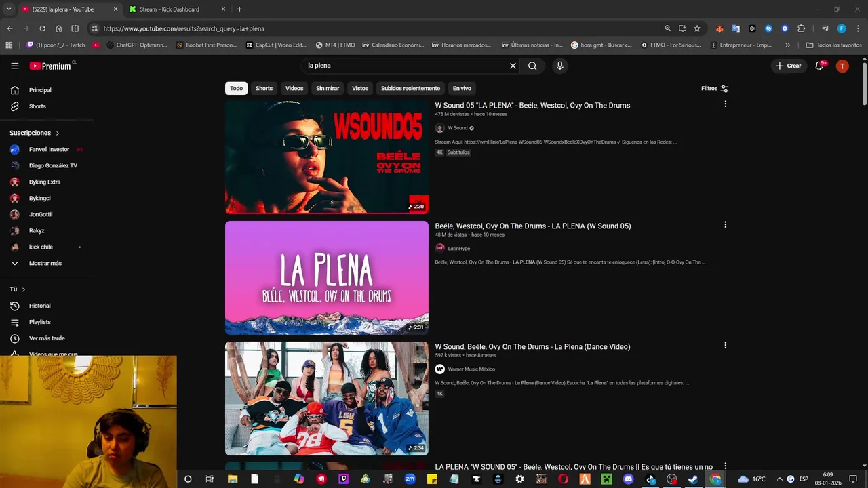Open Discord from the taskbar
868x488 pixels.
628,479
